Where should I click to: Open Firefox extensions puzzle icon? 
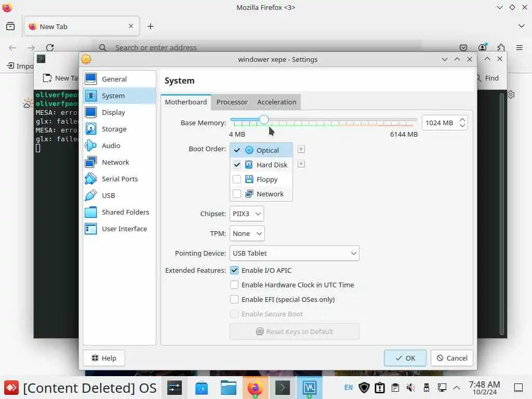[501, 47]
